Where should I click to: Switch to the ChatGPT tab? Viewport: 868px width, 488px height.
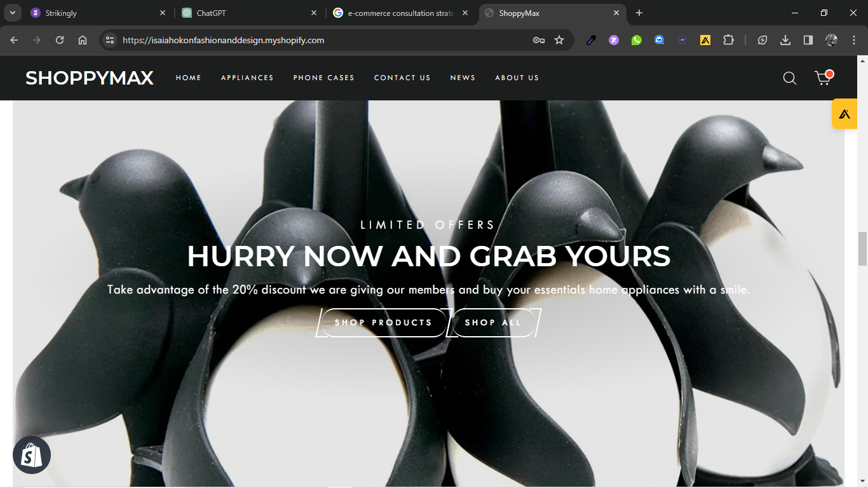250,13
